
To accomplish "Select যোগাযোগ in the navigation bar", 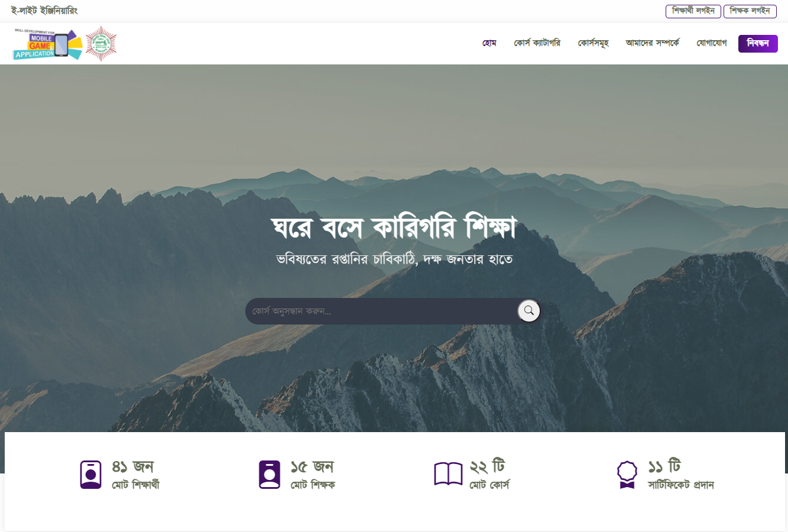I will pyautogui.click(x=712, y=43).
